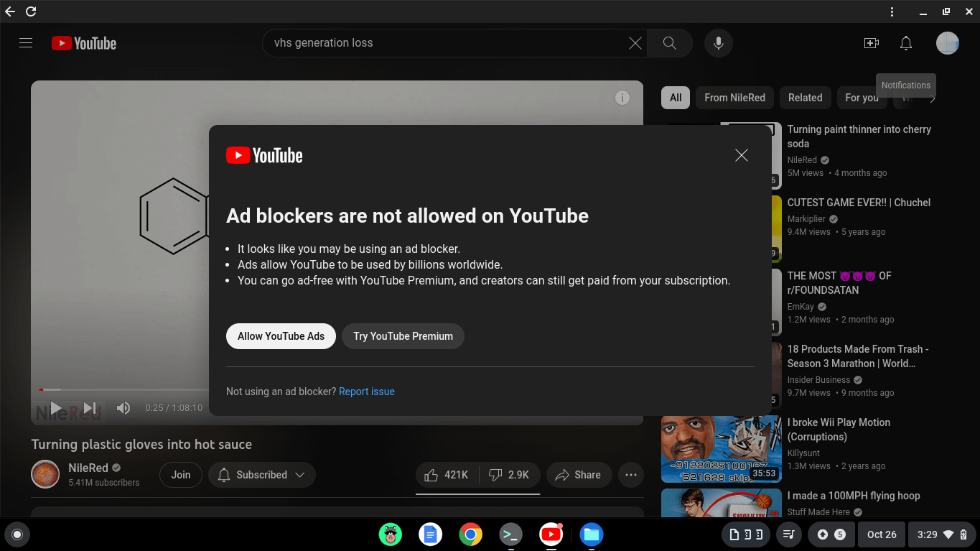Click the NileRed channel name under video

tap(88, 468)
